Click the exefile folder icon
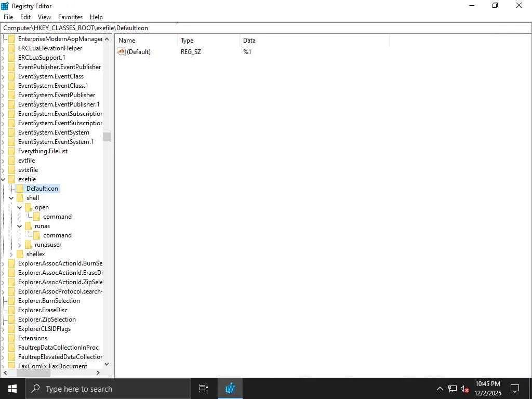Viewport: 532px width, 399px height. point(12,179)
